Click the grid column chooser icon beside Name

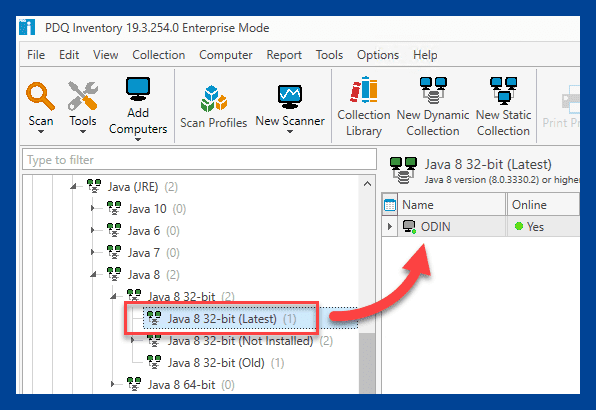click(390, 205)
